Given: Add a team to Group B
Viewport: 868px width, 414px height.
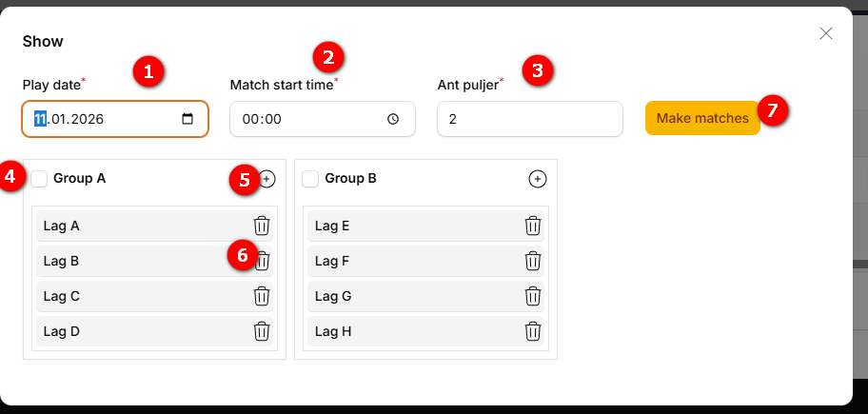Looking at the screenshot, I should point(538,178).
